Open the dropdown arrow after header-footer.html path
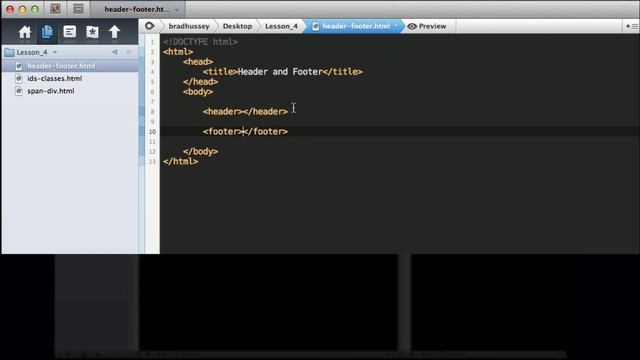Viewport: 640px width, 360px height. (396, 26)
